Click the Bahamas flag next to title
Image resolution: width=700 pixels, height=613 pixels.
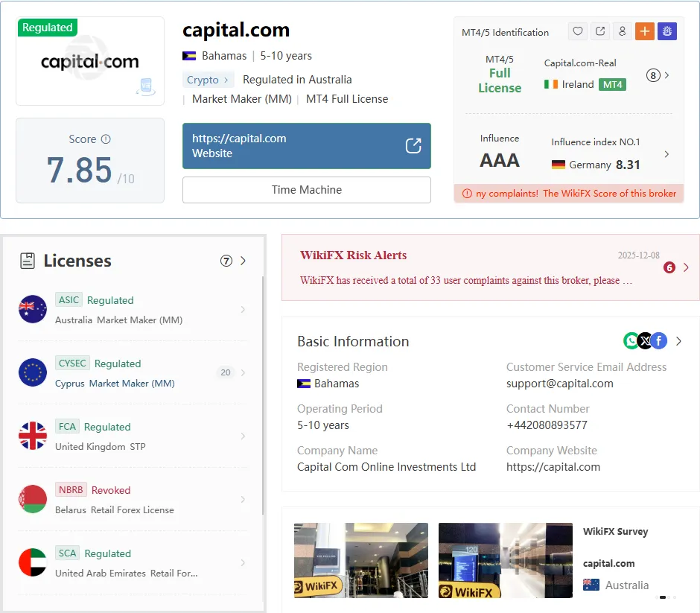tap(189, 56)
